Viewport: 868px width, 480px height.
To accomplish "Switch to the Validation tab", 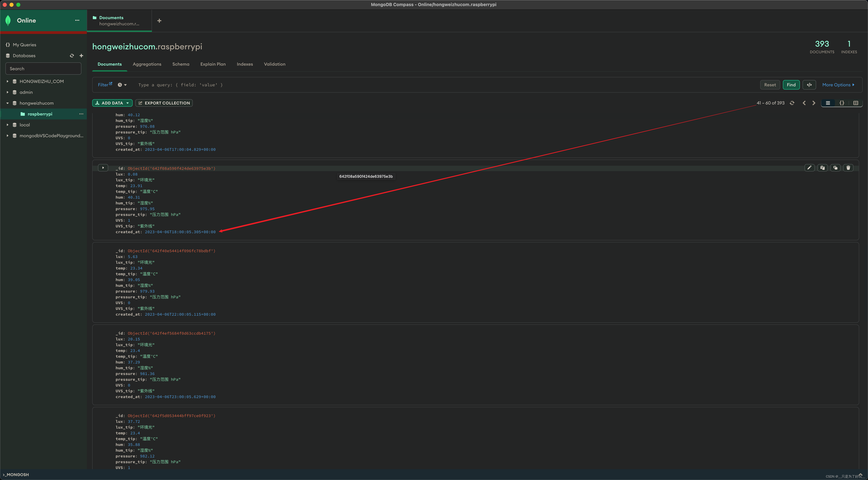I will (x=274, y=64).
